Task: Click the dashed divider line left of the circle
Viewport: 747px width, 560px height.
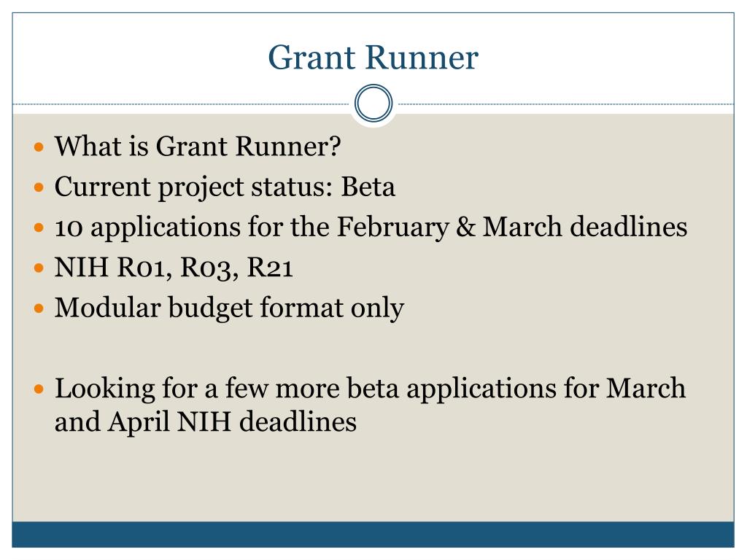Action: tap(182, 104)
